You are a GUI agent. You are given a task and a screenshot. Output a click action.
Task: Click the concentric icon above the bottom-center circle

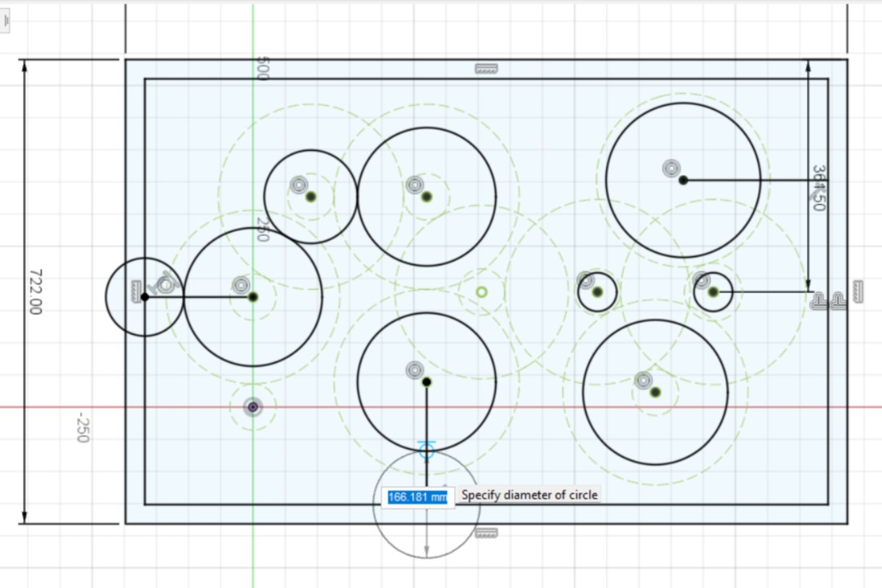[415, 372]
